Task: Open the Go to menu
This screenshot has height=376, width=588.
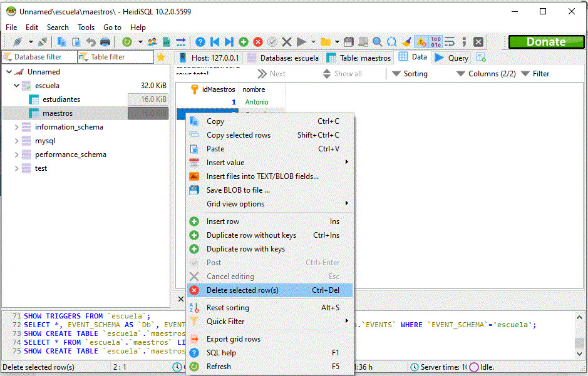Action: pos(112,28)
